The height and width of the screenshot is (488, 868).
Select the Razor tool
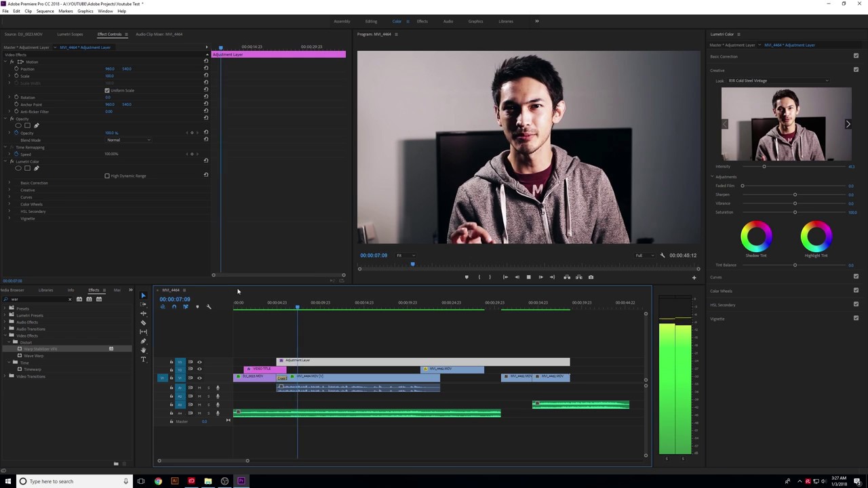point(143,323)
